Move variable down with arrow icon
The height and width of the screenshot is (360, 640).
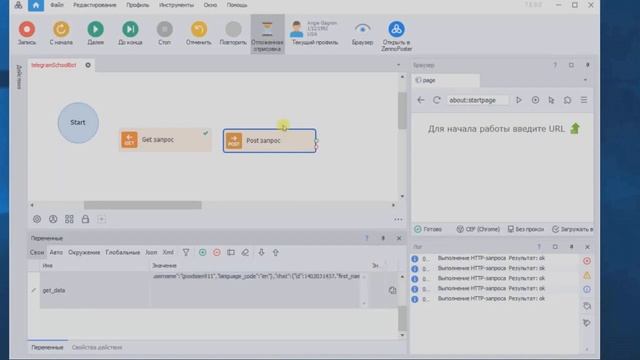261,253
